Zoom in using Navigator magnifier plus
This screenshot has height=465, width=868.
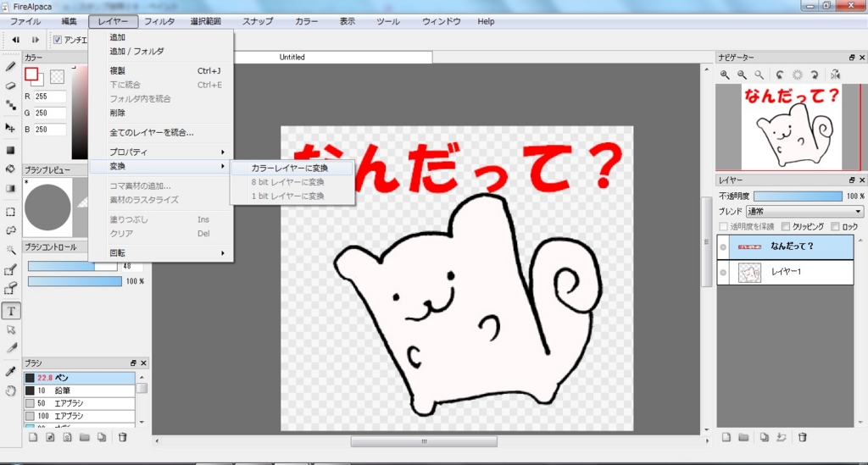tap(725, 75)
